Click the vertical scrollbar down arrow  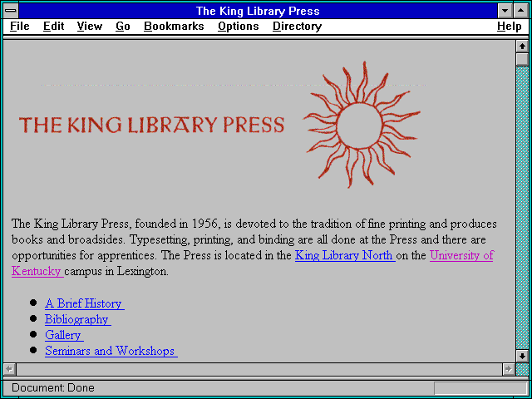pos(522,356)
